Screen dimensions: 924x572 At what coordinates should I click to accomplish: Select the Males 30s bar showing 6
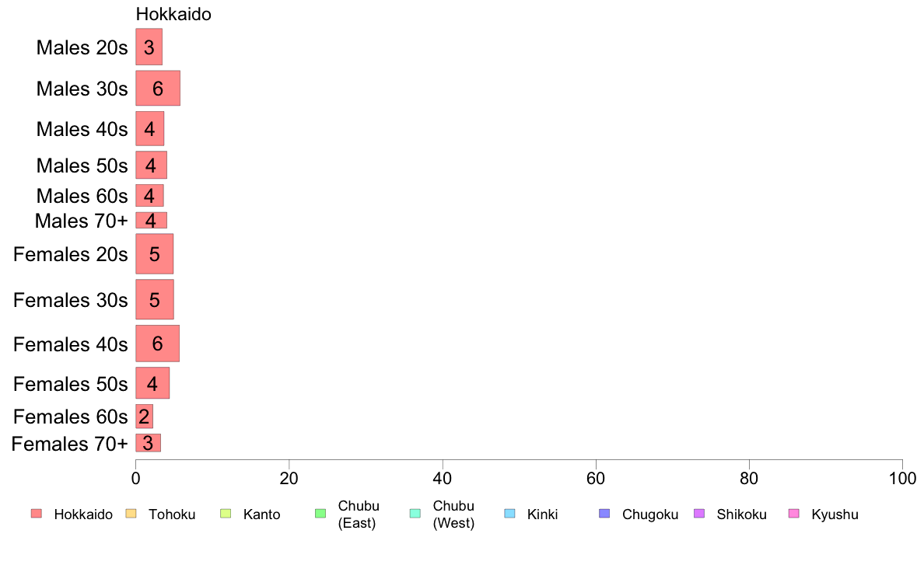[158, 89]
